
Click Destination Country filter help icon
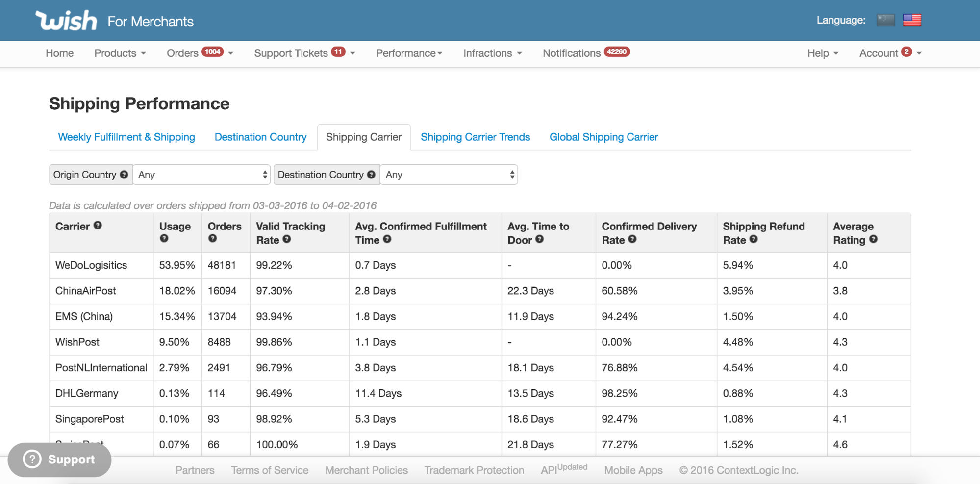[371, 175]
